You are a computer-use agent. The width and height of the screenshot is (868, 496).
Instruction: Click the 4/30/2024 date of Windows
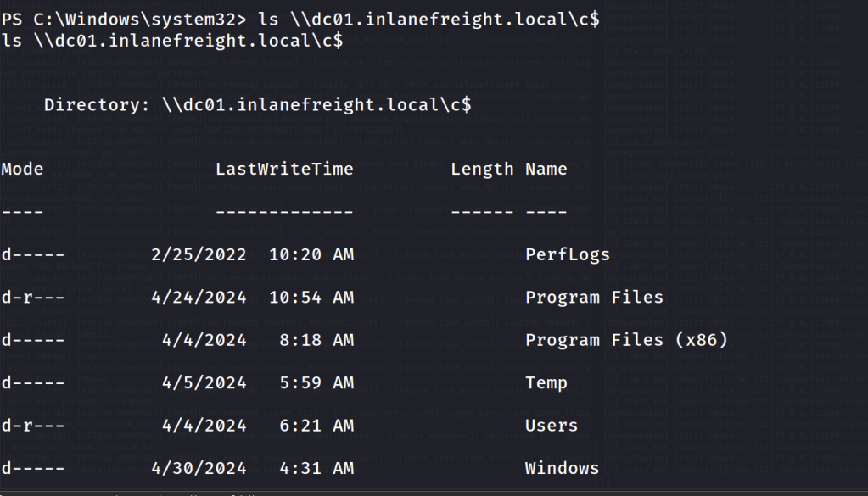click(x=199, y=468)
